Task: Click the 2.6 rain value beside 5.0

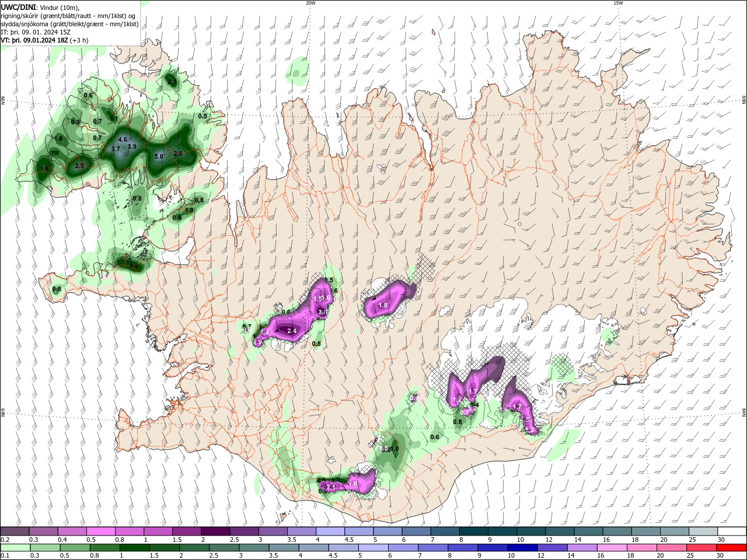Action: 178,153
